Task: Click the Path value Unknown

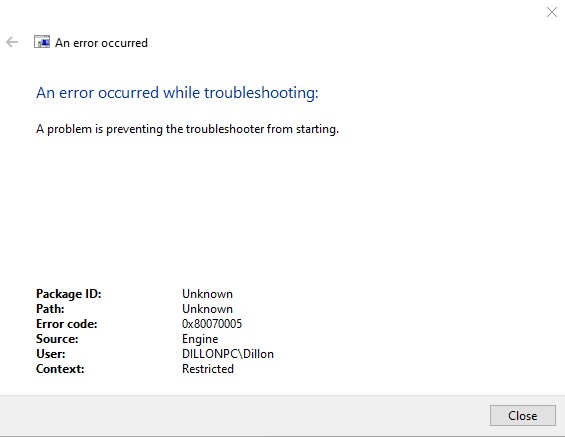Action: point(207,309)
